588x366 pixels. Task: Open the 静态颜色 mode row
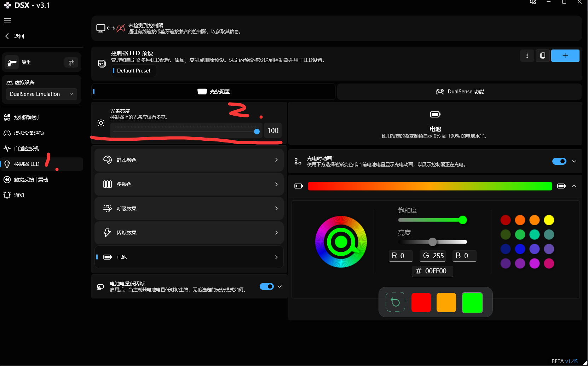coord(189,160)
